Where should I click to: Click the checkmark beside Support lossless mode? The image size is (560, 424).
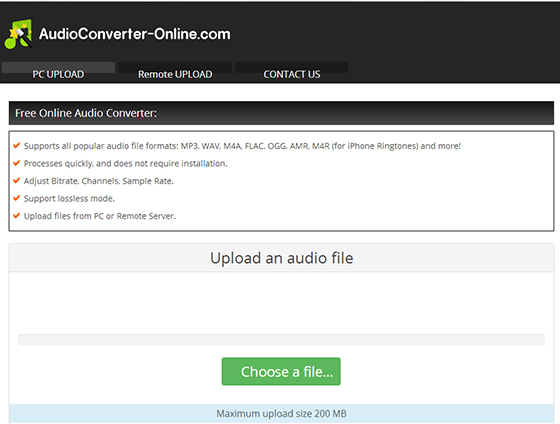pyautogui.click(x=16, y=198)
